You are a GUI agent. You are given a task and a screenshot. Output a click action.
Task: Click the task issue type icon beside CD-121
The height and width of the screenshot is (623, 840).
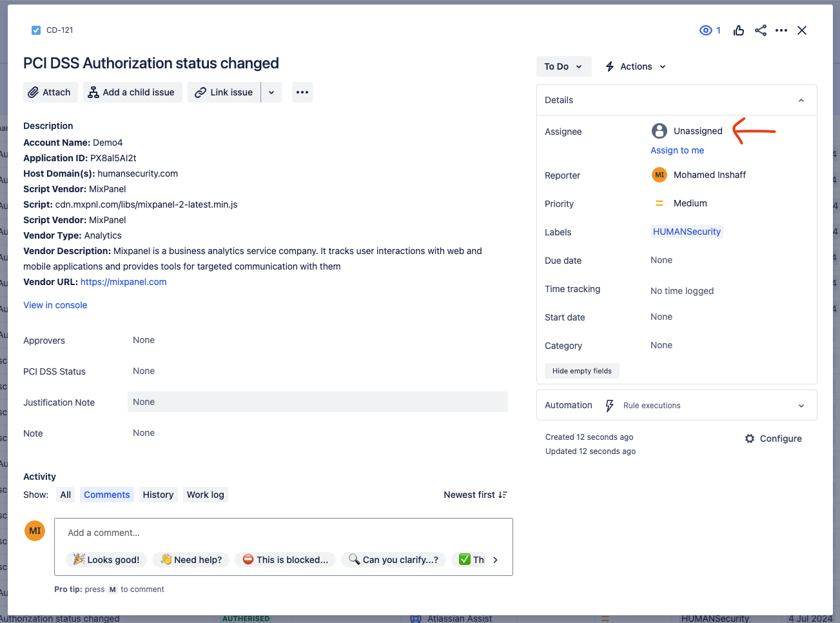pyautogui.click(x=36, y=30)
